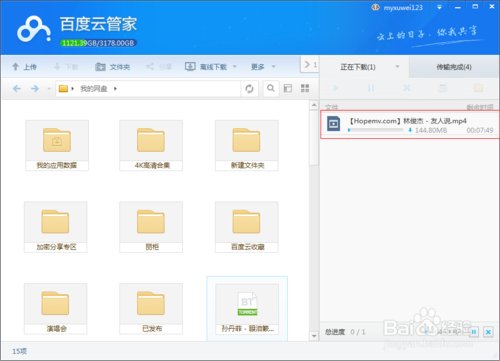Switch to the 传输完成(4) tab

coord(454,67)
